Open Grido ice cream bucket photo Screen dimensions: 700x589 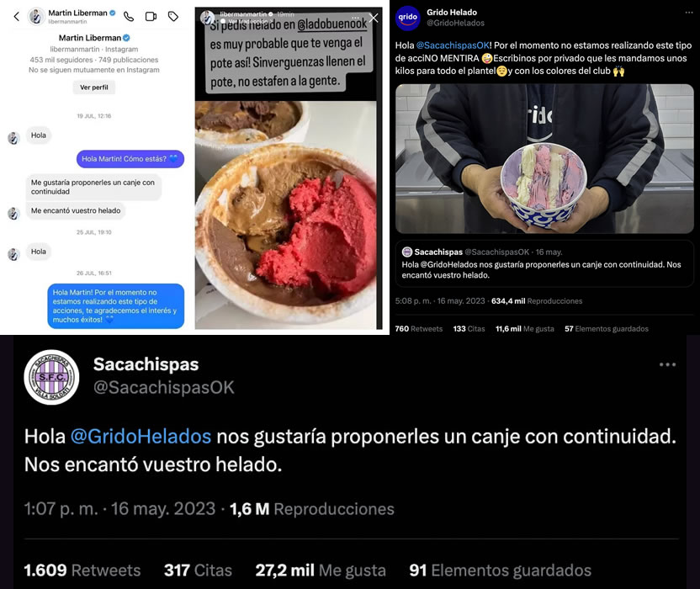point(544,158)
